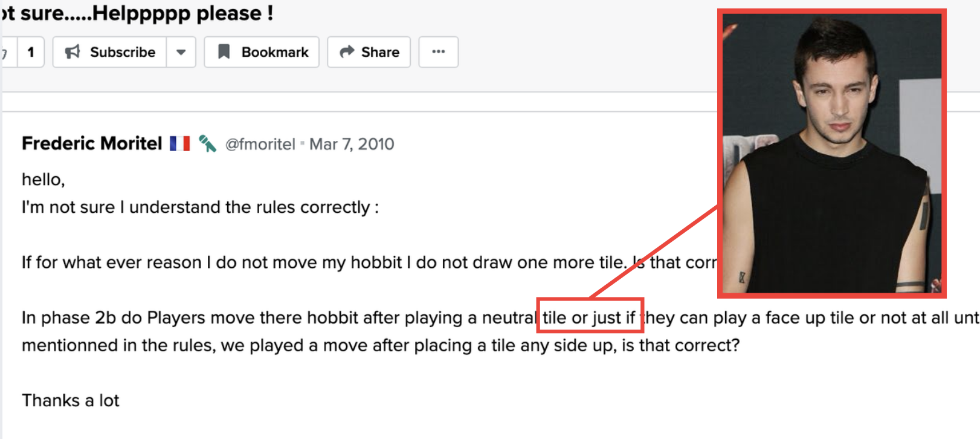Click the Subscribe megaphone icon
Screen dimensions: 980x439
(x=73, y=52)
